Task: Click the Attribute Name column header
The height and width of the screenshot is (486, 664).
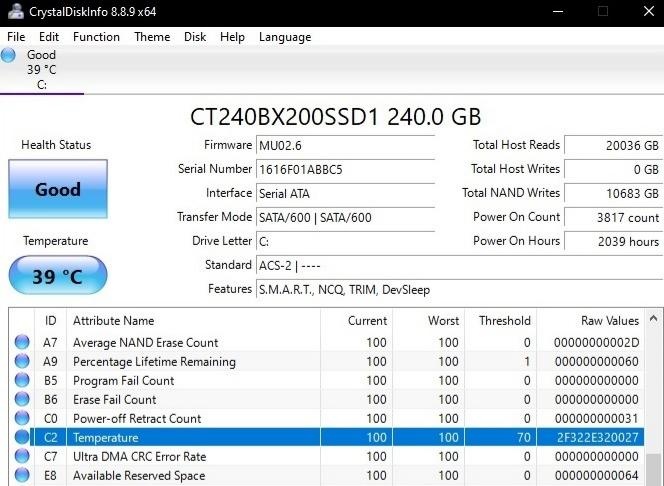Action: point(194,320)
